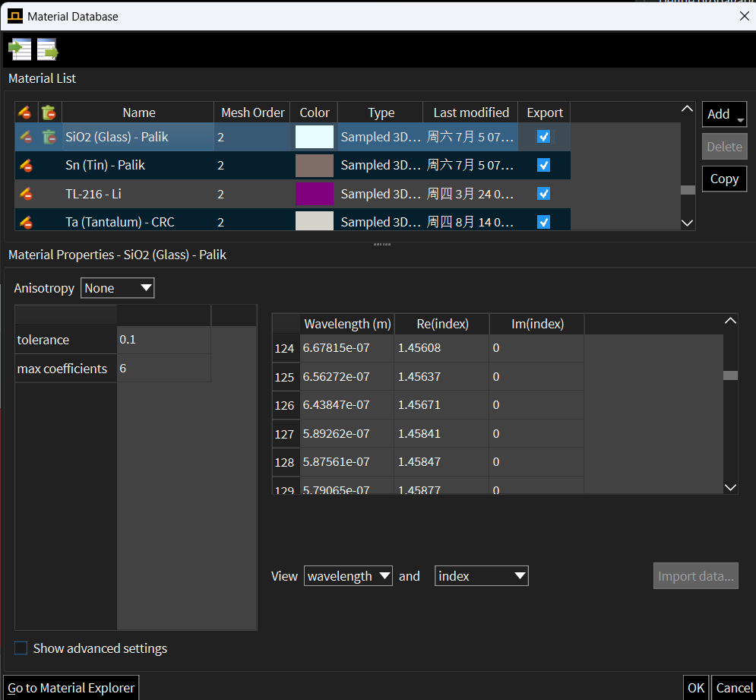Image resolution: width=756 pixels, height=700 pixels.
Task: Enable Show advanced settings checkbox
Action: coord(21,648)
